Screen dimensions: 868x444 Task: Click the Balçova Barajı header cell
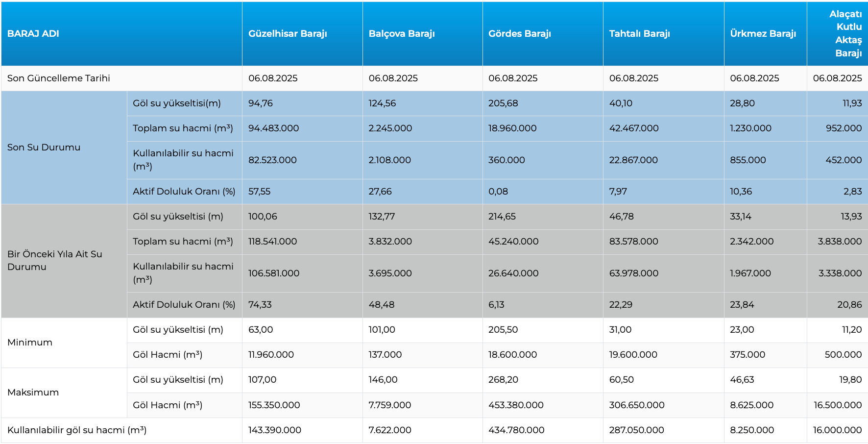(x=402, y=34)
